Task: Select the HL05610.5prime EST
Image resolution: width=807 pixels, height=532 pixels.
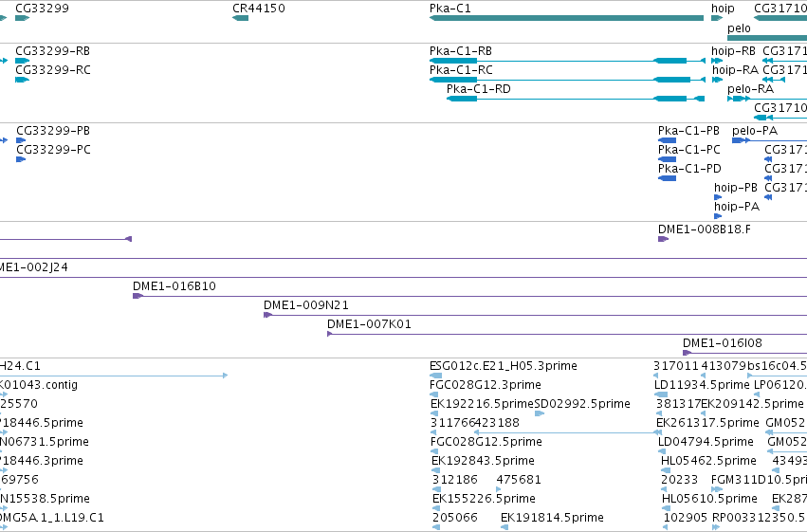Action: point(666,509)
